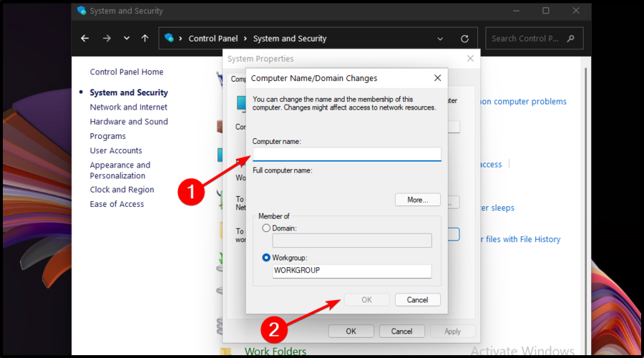Refresh the Control Panel window

pos(464,39)
